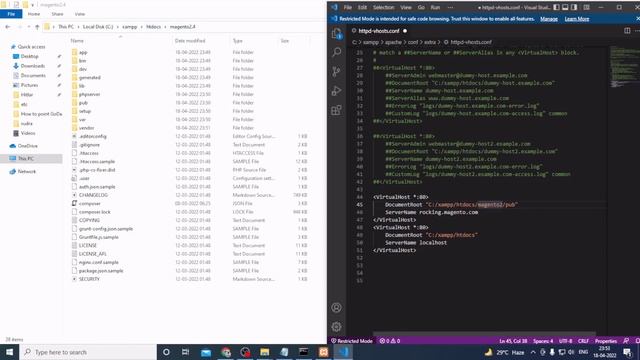Click the taskbar search box
This screenshot has width=640, height=360.
tap(88, 352)
